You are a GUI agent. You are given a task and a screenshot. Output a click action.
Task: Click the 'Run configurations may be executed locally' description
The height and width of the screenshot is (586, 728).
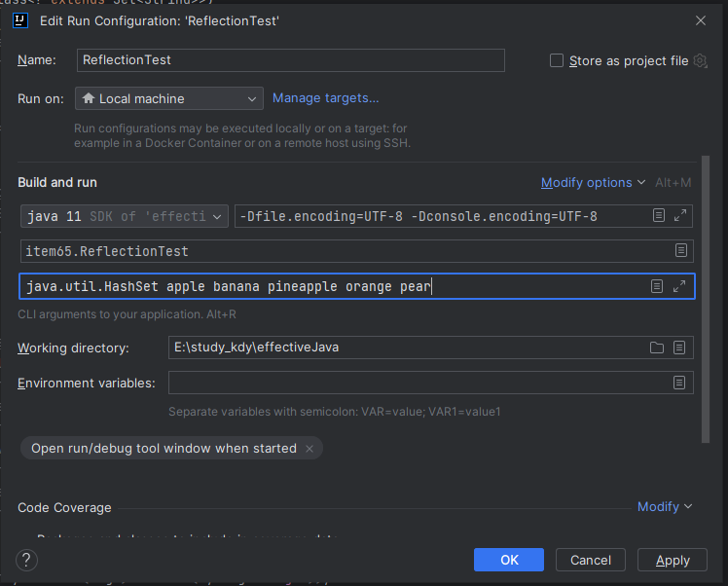242,135
